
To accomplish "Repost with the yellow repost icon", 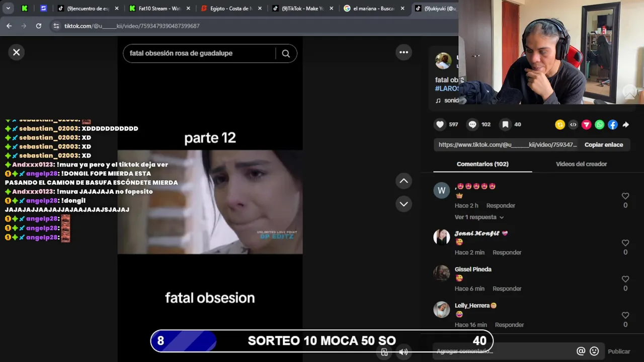I will pos(560,125).
